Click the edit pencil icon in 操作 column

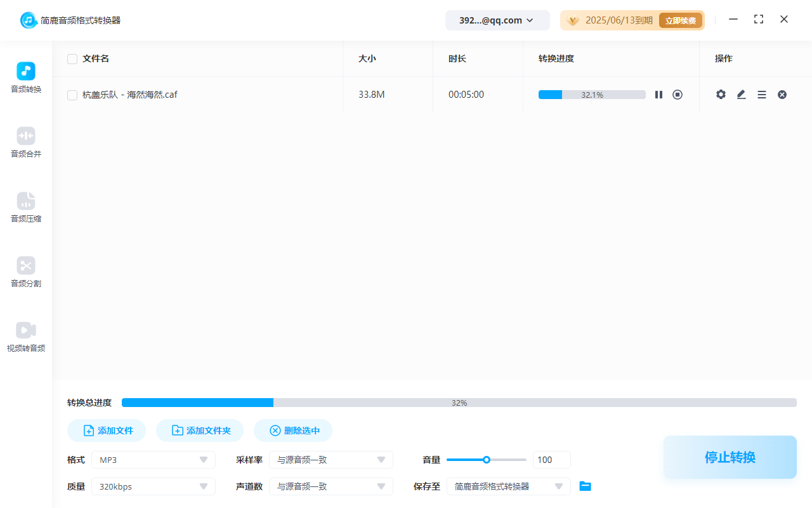[x=741, y=95]
